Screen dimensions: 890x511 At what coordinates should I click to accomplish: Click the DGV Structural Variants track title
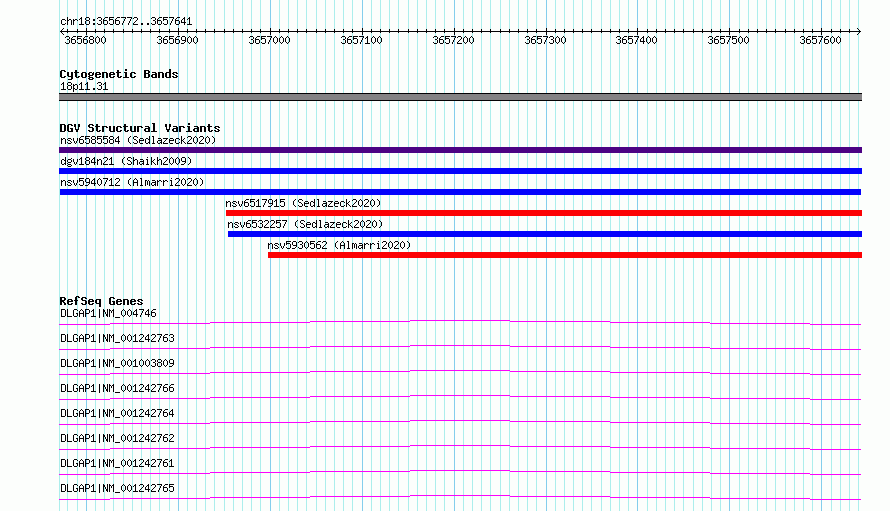click(140, 128)
